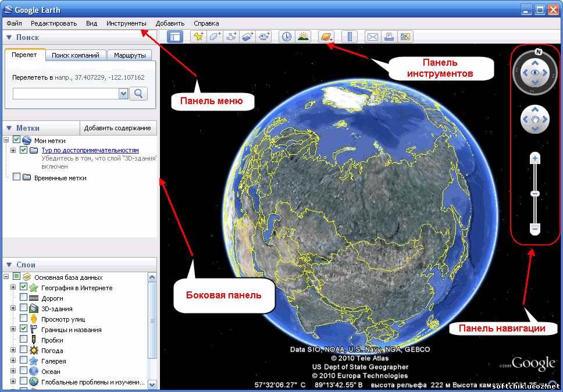This screenshot has height=392, width=563.
Task: Open the Инструменты menu
Action: [x=126, y=23]
